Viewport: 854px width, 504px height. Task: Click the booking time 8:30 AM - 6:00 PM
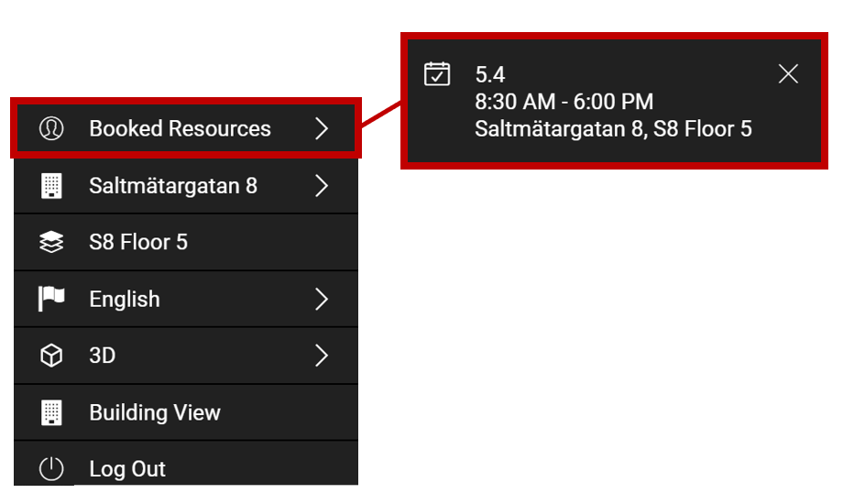click(x=564, y=102)
